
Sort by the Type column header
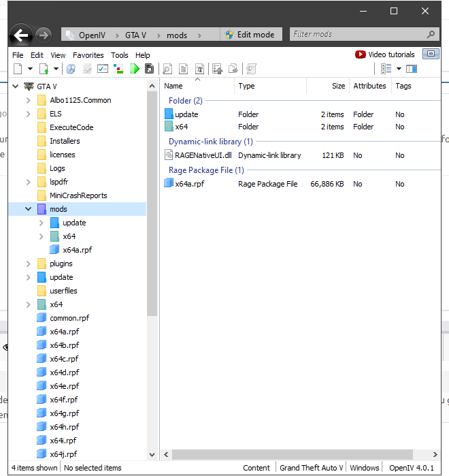(x=271, y=86)
